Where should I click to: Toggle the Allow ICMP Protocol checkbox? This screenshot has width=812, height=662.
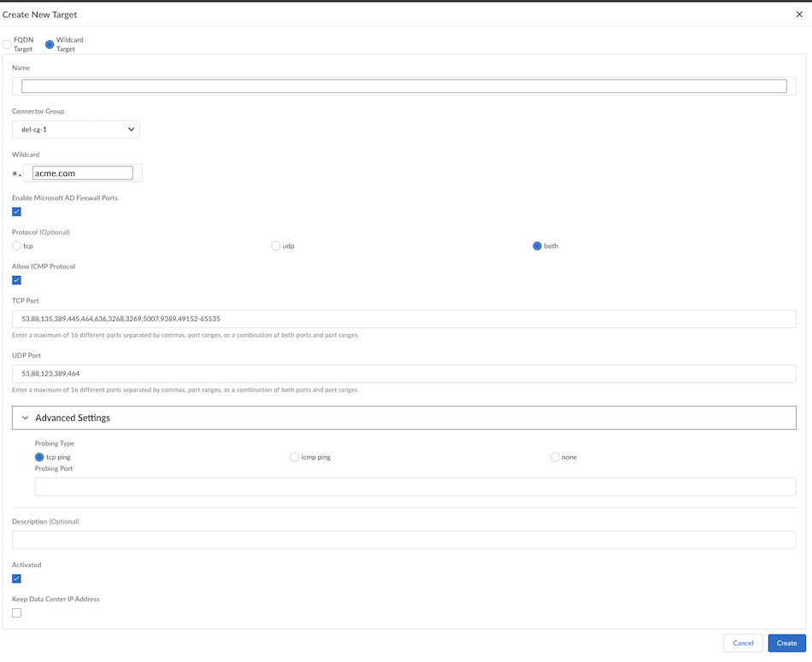point(16,280)
